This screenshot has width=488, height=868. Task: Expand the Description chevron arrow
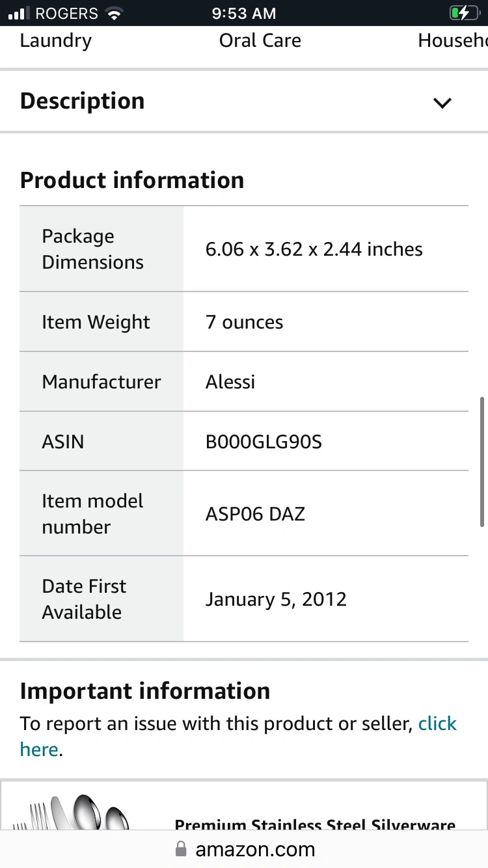click(442, 103)
